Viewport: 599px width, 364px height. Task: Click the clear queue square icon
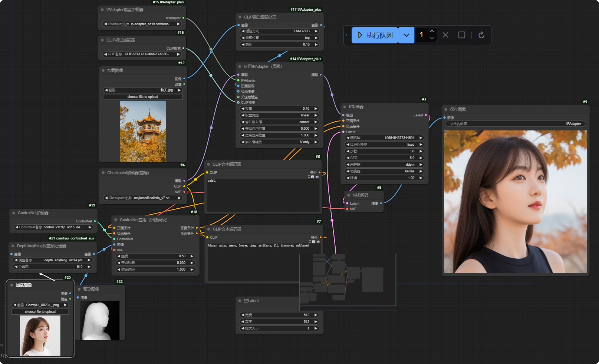click(462, 35)
